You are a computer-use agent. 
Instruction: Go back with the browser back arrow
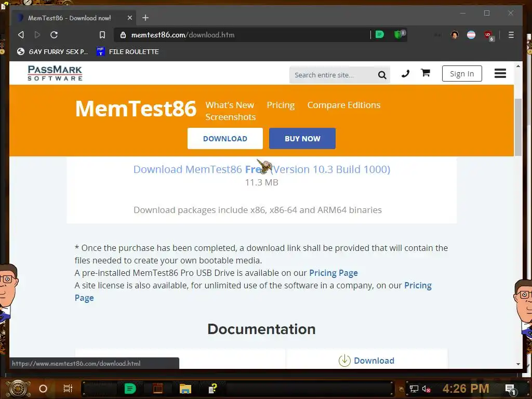(x=21, y=35)
